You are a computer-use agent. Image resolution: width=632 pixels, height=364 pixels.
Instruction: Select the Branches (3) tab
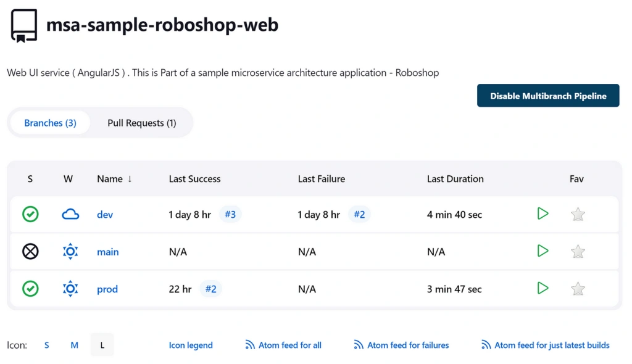point(50,123)
